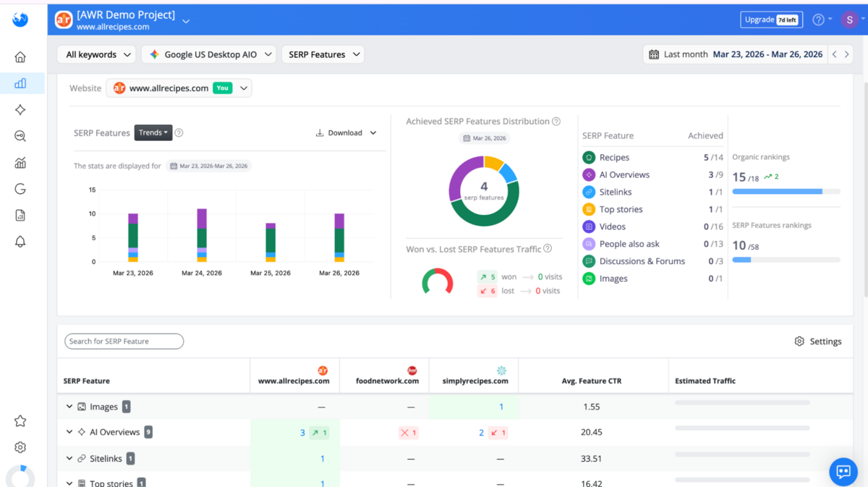
Task: Click the Upgrade 7d left button
Action: tap(771, 20)
